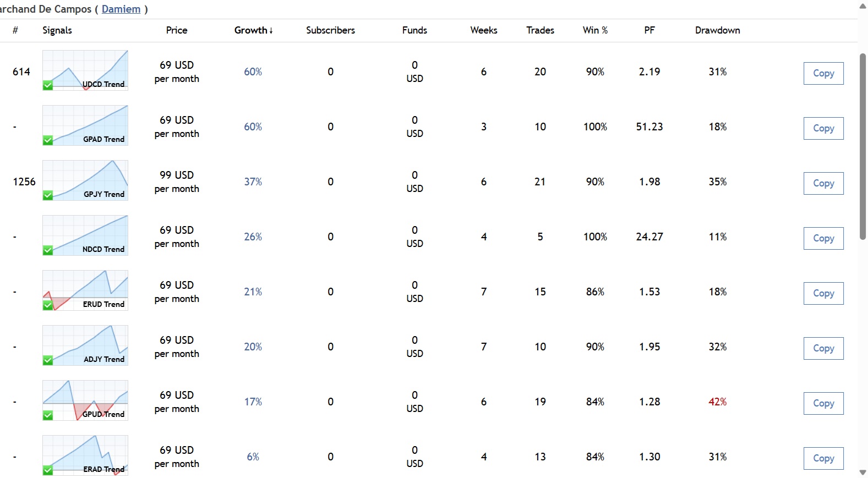Sort by the Win % column header
868x478 pixels.
coord(595,30)
